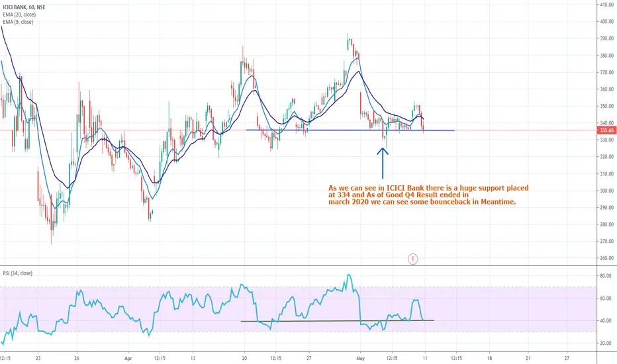Click the '20' date on time axis
This screenshot has height=364, width=617.
click(x=244, y=359)
